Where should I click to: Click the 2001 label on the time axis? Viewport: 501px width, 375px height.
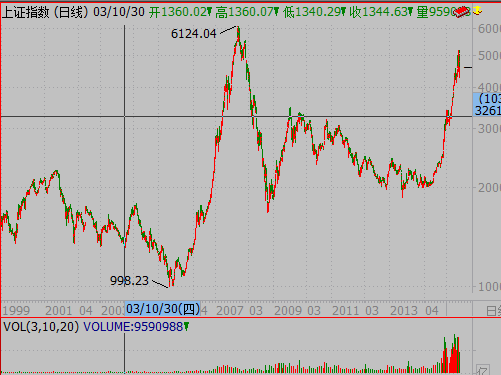pos(59,311)
